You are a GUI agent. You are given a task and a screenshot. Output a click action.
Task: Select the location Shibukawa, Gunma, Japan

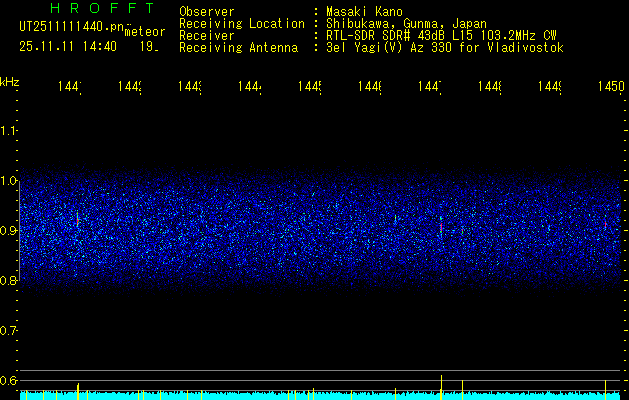(406, 24)
